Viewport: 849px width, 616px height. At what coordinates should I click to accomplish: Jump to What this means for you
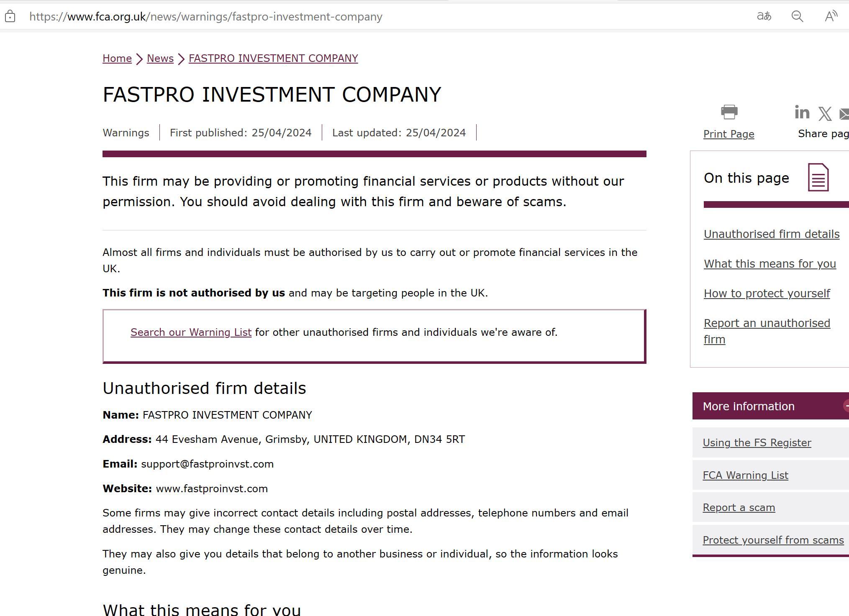[x=769, y=264]
